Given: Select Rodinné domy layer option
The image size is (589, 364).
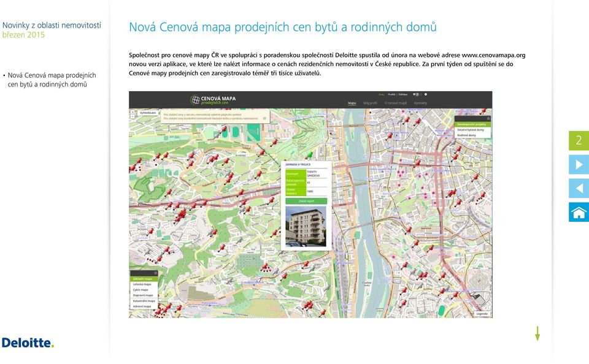Looking at the screenshot, I should tap(472, 135).
